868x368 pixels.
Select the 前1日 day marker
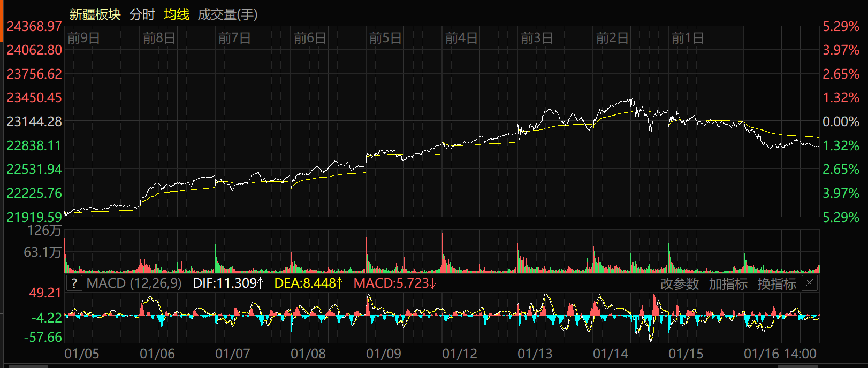pos(688,38)
